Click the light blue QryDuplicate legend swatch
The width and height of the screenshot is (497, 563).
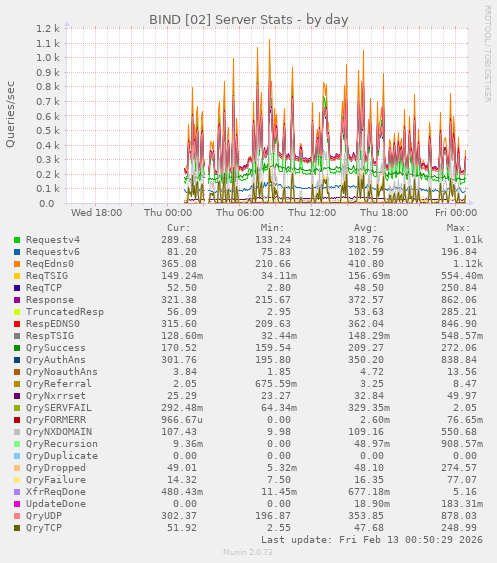point(17,456)
